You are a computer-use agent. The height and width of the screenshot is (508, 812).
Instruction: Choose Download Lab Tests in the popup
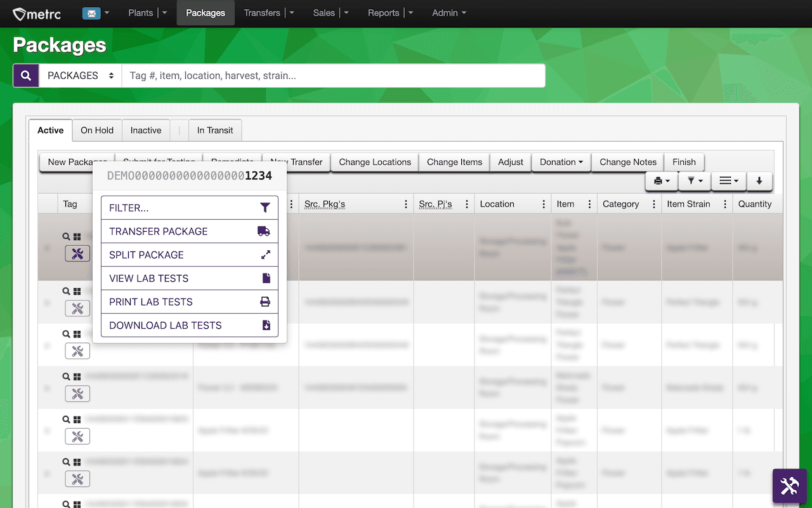click(x=190, y=325)
